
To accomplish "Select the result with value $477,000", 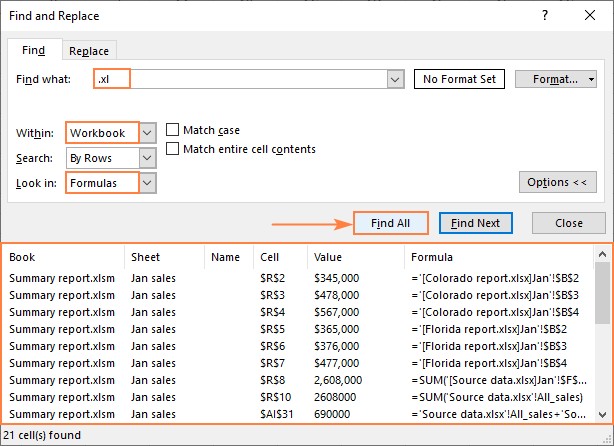I will point(298,363).
